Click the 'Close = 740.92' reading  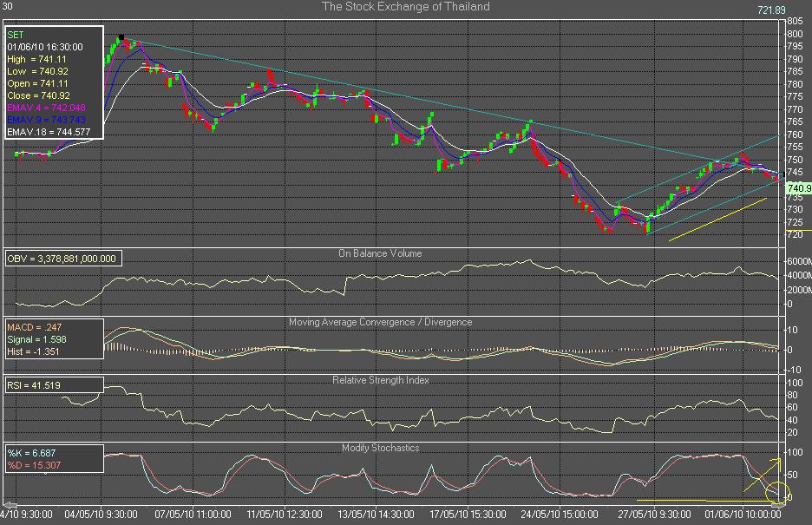click(x=39, y=95)
